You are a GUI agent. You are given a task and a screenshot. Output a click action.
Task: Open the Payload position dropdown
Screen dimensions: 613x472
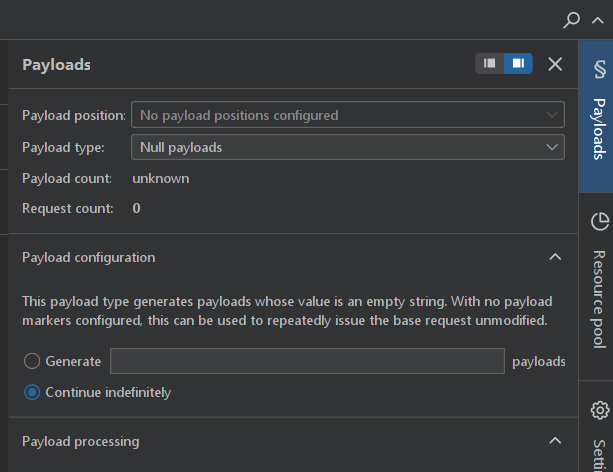tap(347, 115)
